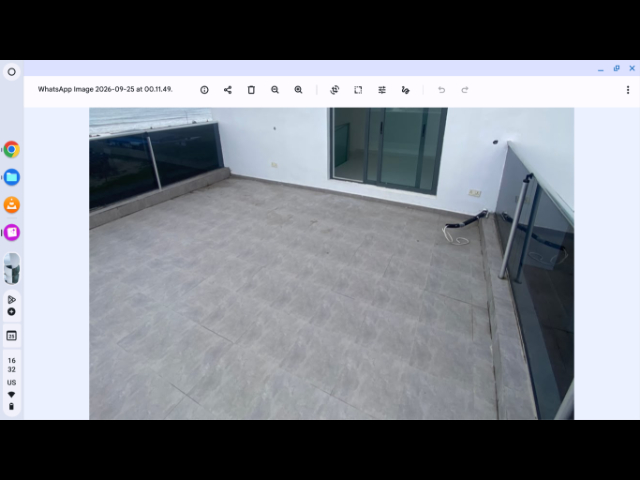Open the tall photo thumbnail on shelf
This screenshot has width=640, height=480.
pos(11,269)
